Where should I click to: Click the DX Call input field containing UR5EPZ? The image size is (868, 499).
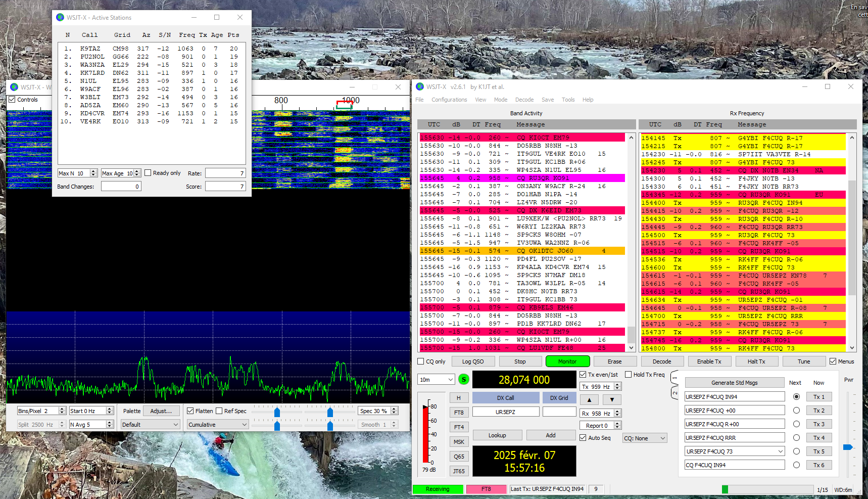(x=505, y=412)
